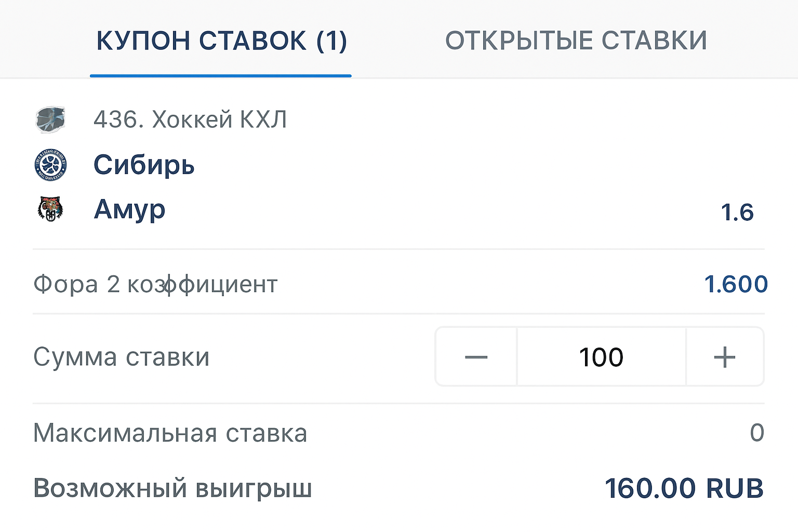Click the Сумма ставки label

121,357
